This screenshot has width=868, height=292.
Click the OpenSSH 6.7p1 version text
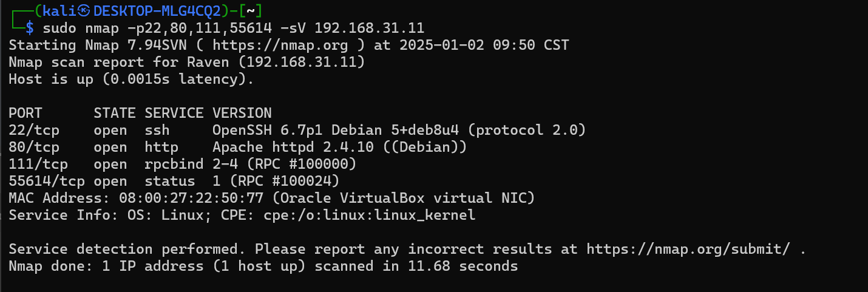point(263,130)
